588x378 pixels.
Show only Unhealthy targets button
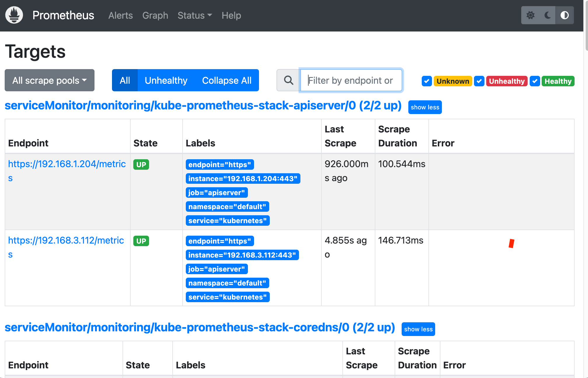[166, 80]
